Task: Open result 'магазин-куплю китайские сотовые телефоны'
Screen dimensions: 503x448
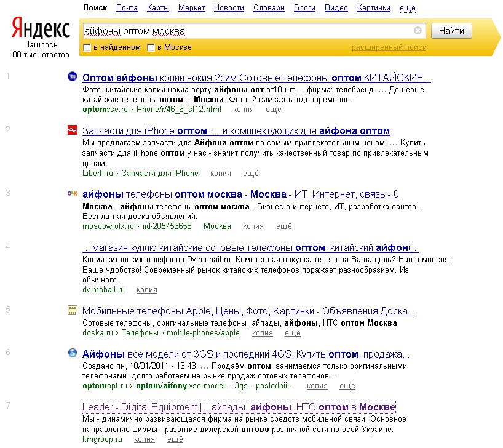Action: point(250,248)
